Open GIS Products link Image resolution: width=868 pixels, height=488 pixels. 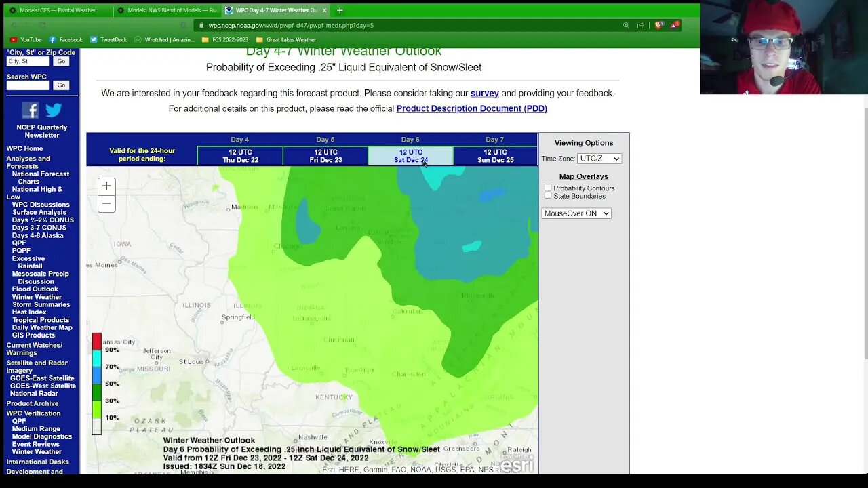pyautogui.click(x=34, y=335)
